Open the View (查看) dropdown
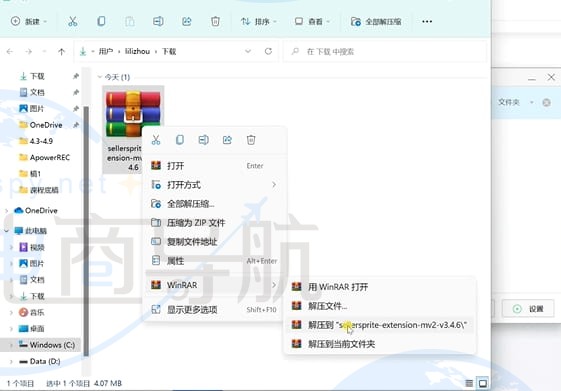 click(312, 21)
